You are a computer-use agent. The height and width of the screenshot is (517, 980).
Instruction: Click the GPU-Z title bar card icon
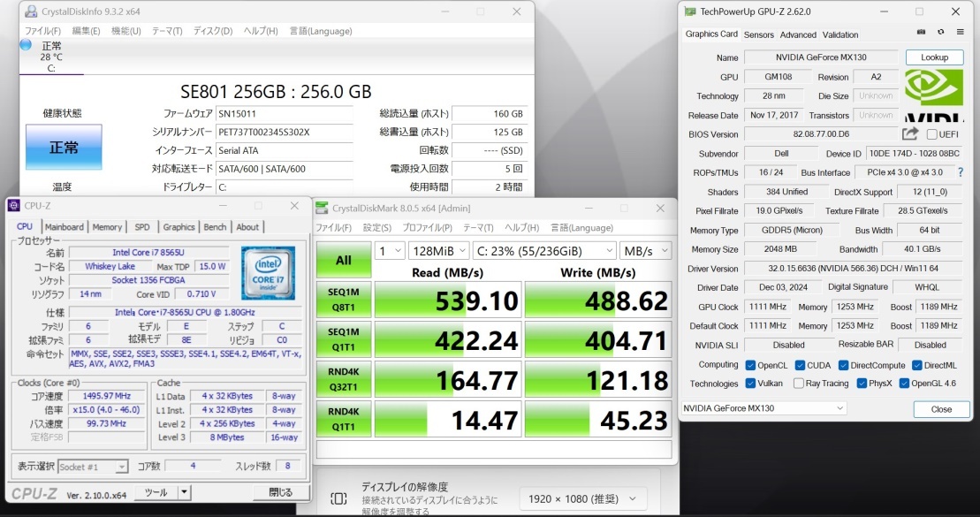tap(690, 11)
